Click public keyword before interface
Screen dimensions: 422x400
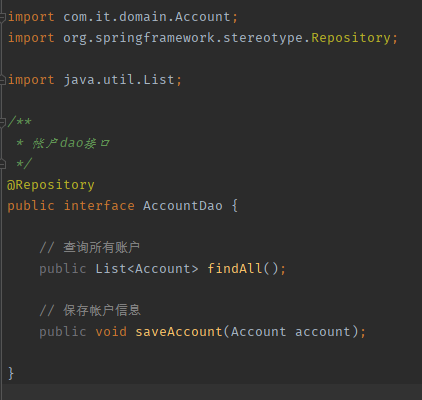[x=31, y=206]
